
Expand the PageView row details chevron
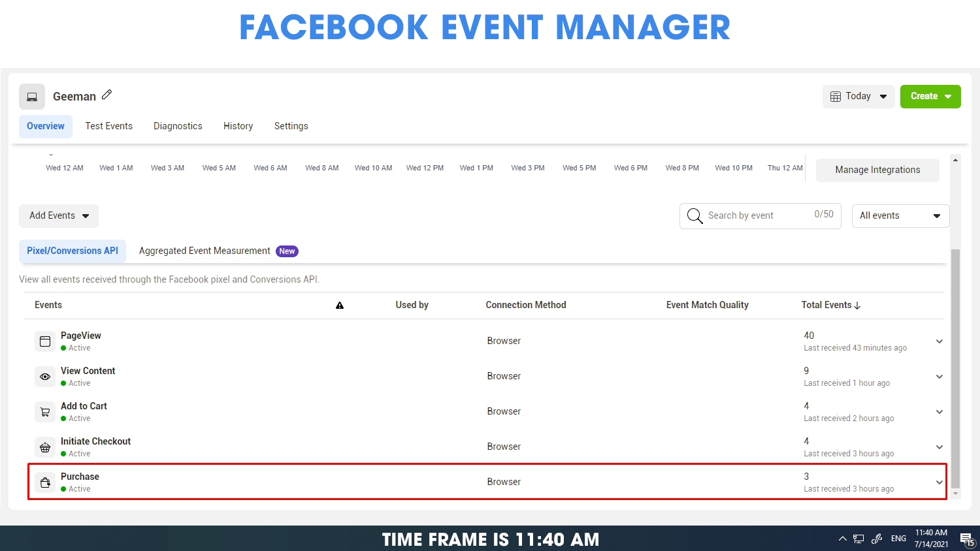(939, 341)
